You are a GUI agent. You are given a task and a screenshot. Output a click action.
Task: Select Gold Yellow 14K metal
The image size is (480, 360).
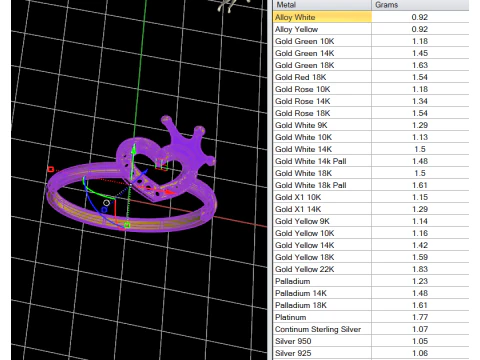click(322, 245)
